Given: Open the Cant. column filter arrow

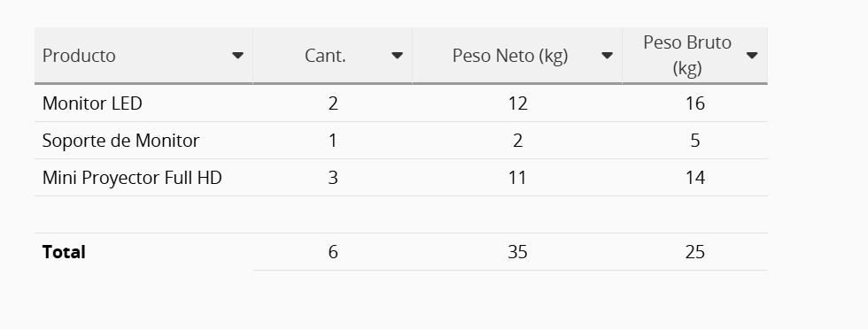Looking at the screenshot, I should click(x=397, y=56).
